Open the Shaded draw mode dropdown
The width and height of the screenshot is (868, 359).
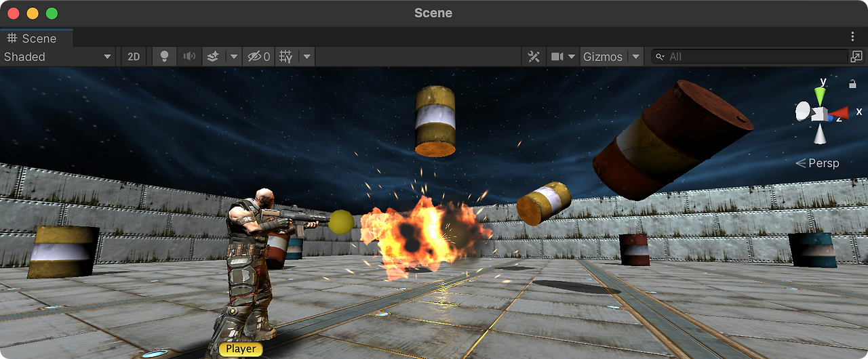pyautogui.click(x=58, y=57)
